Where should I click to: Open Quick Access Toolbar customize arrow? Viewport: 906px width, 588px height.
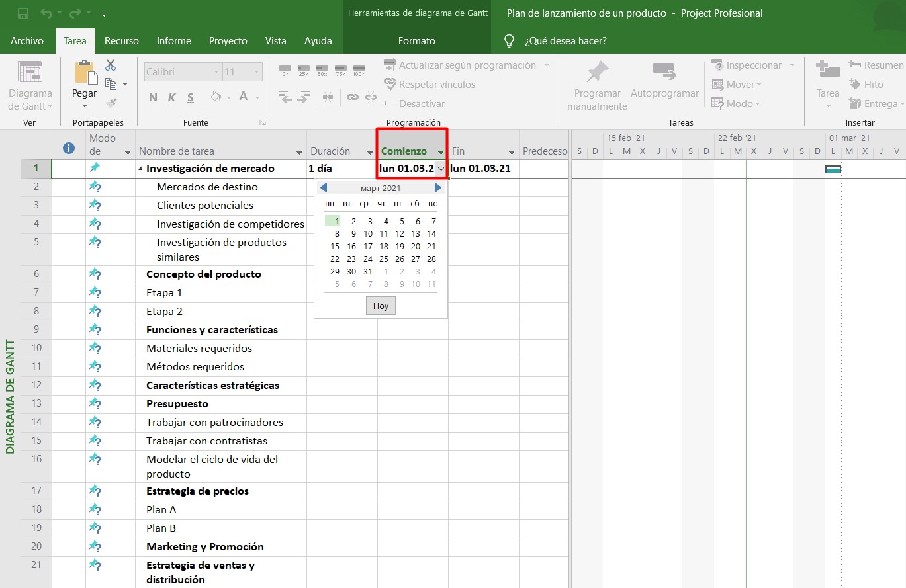click(105, 14)
